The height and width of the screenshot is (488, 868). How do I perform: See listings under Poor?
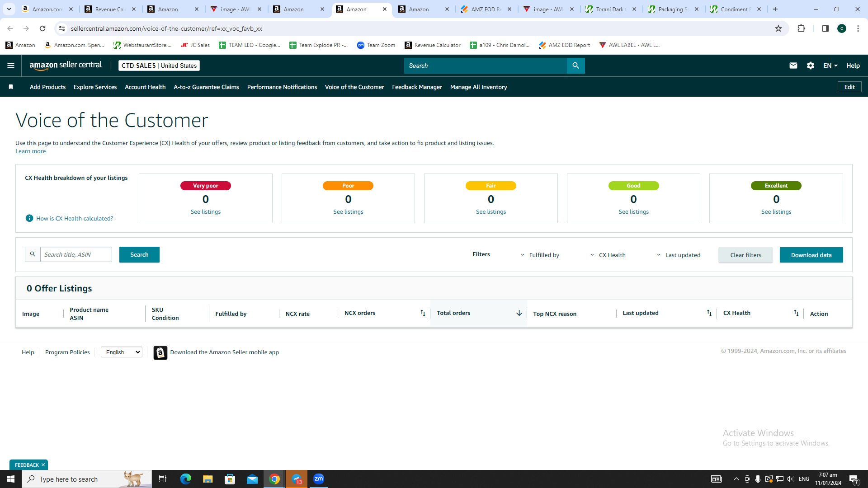348,211
